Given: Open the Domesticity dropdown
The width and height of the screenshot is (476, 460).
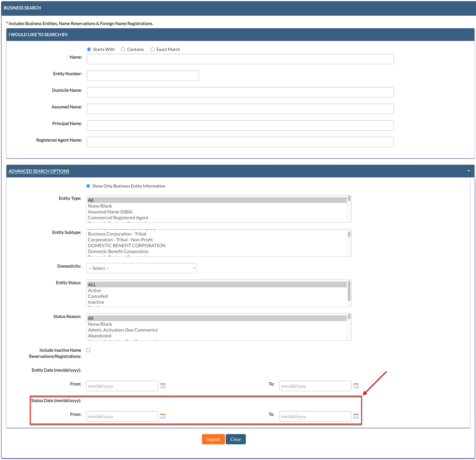Looking at the screenshot, I should (x=141, y=268).
